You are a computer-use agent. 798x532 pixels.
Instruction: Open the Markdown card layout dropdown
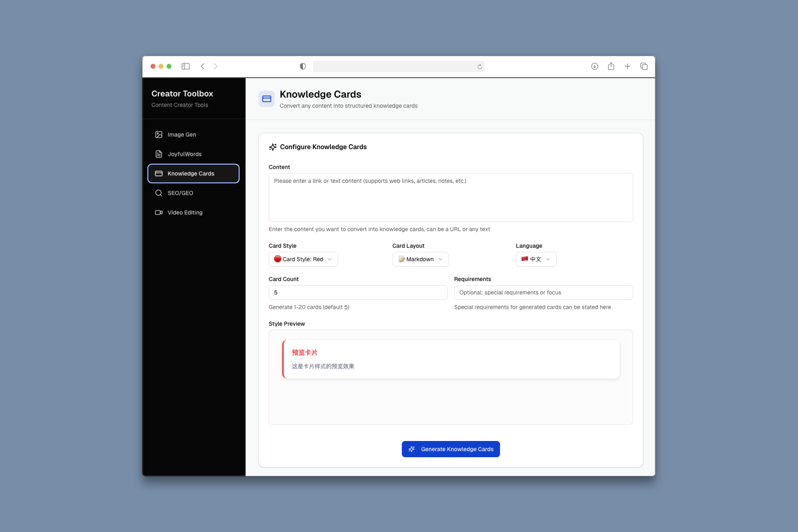[420, 259]
